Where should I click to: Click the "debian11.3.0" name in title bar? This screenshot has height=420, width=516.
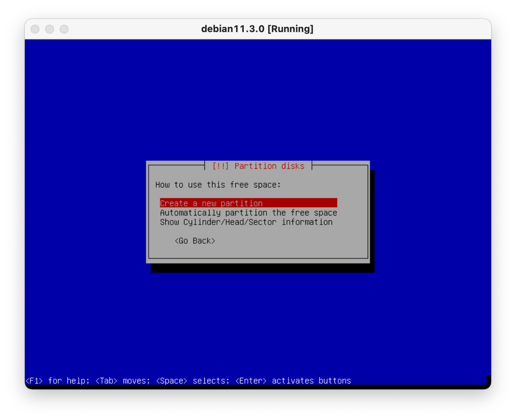(x=232, y=29)
